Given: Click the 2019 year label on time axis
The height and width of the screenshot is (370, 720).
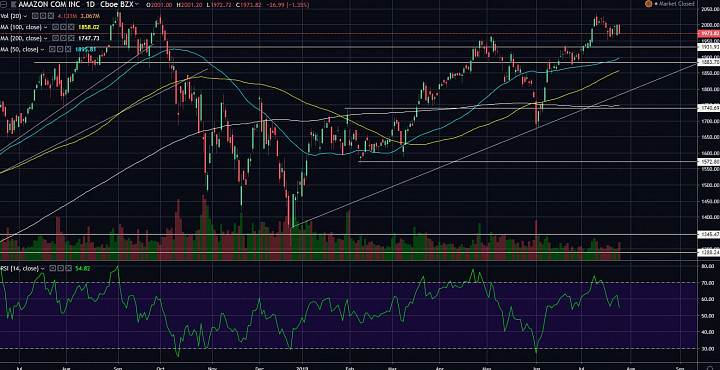Looking at the screenshot, I should (303, 368).
